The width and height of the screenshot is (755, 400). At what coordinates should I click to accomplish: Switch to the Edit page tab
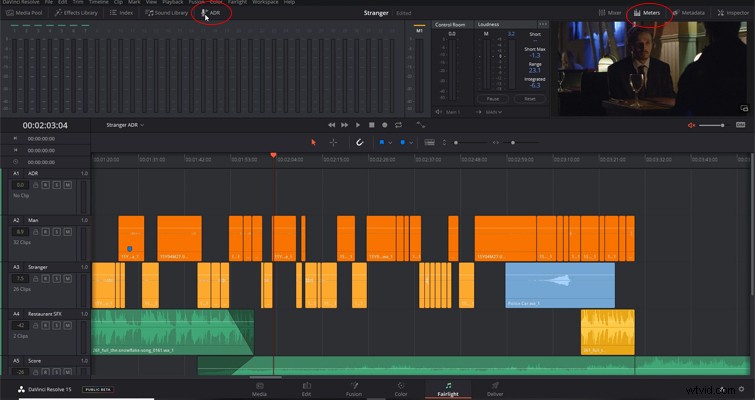point(306,389)
